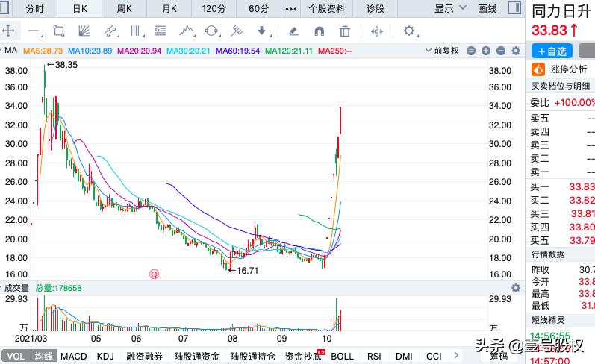Toggle the side panel layout icon
Image resolution: width=595 pixels, height=364 pixels.
514,7
